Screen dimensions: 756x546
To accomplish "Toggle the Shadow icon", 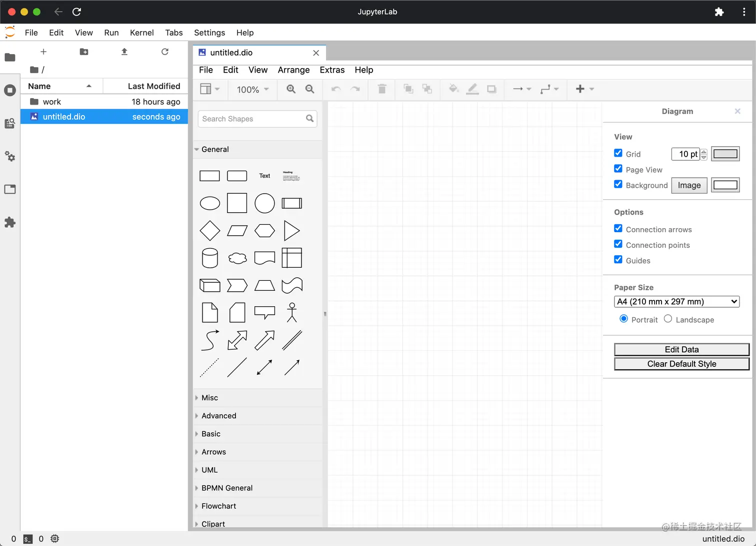I will (x=491, y=89).
